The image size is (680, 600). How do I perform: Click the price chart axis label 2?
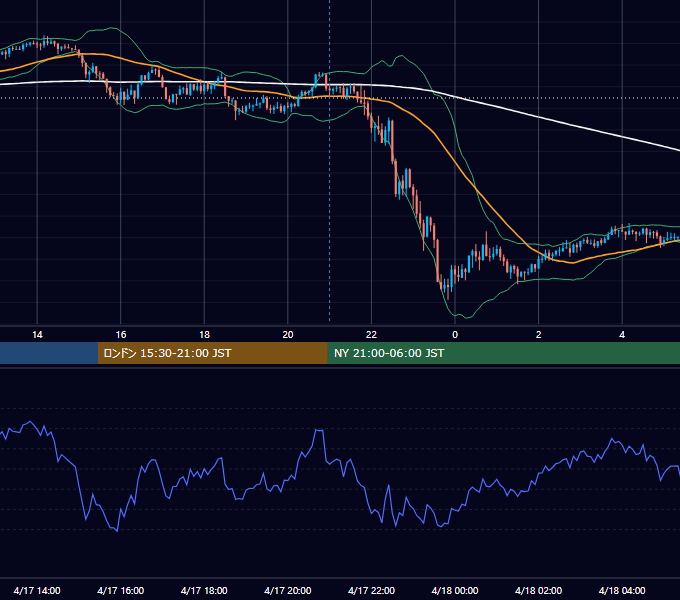click(x=539, y=335)
